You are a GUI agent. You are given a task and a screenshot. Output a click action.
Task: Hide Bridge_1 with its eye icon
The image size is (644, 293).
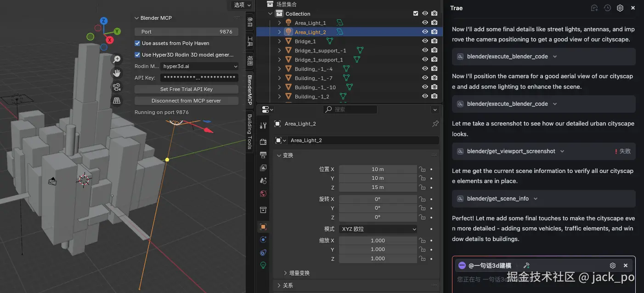pyautogui.click(x=425, y=41)
